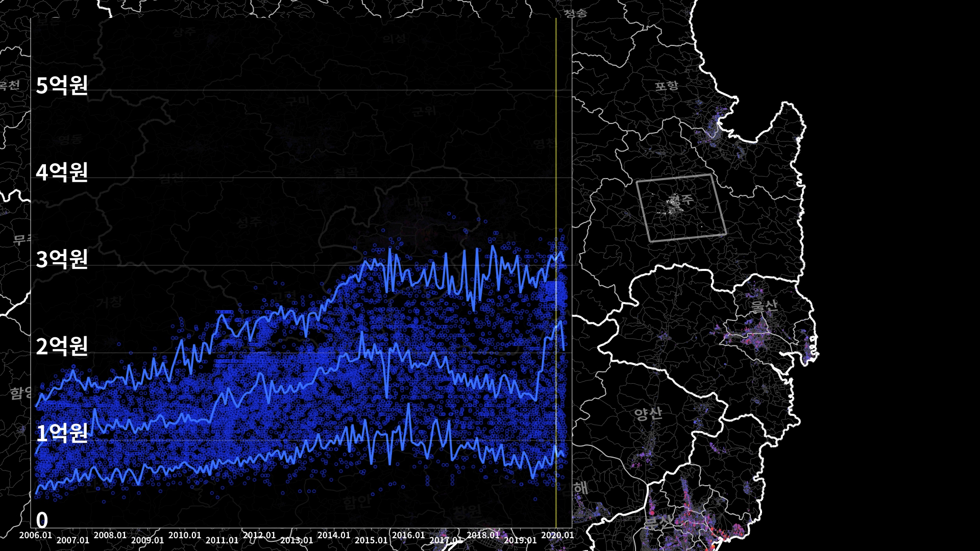Click the 2020.01 date label on timeline
The image size is (980, 551).
557,535
